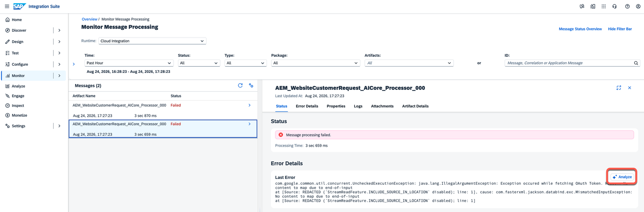Expand Settings submenu chevron

pos(59,126)
